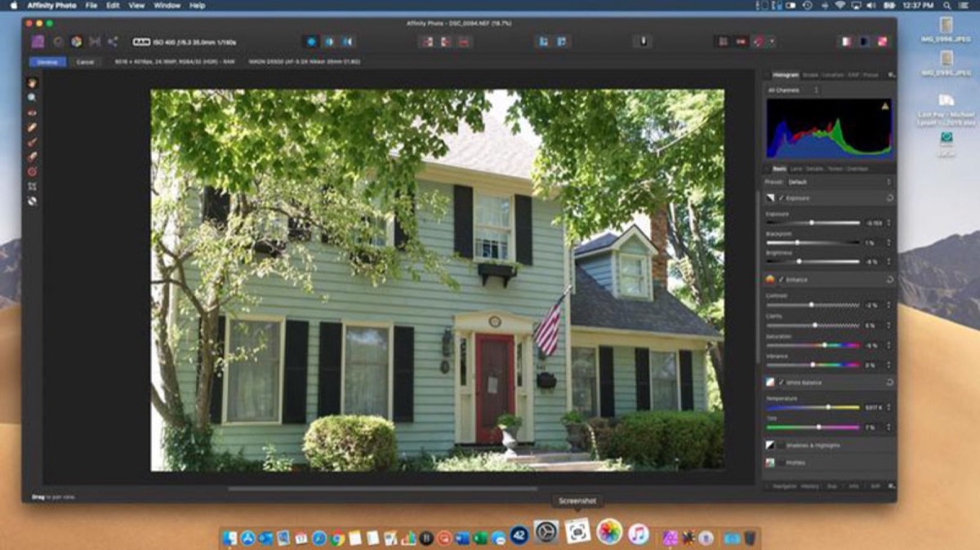Open the Window menu in menu bar
The width and height of the screenshot is (980, 550).
[167, 6]
